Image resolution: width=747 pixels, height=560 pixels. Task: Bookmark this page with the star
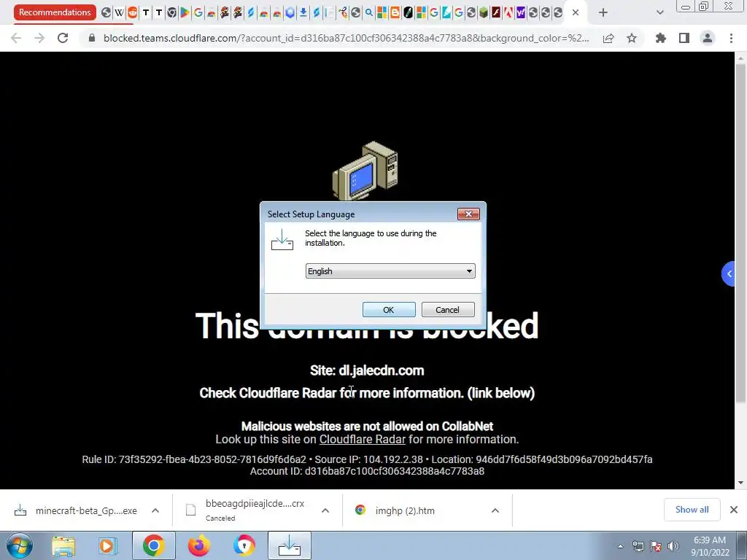click(x=632, y=38)
